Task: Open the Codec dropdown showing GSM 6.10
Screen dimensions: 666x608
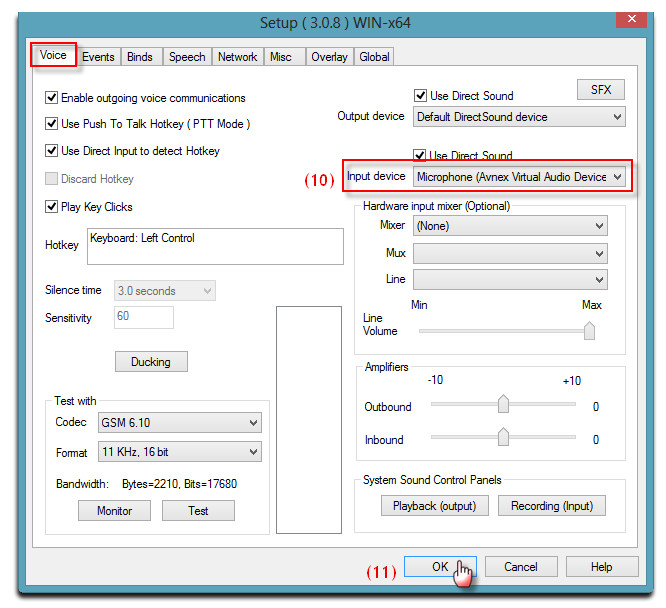Action: (180, 422)
